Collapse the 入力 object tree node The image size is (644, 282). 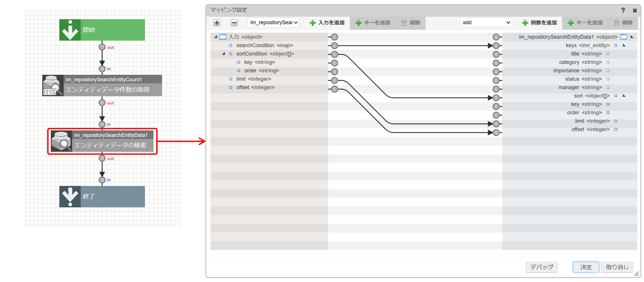point(215,37)
